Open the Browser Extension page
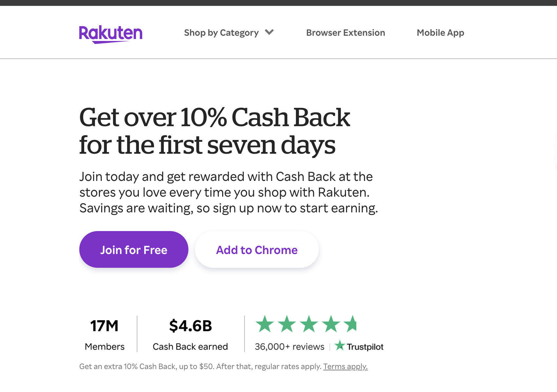The image size is (557, 392). [345, 33]
